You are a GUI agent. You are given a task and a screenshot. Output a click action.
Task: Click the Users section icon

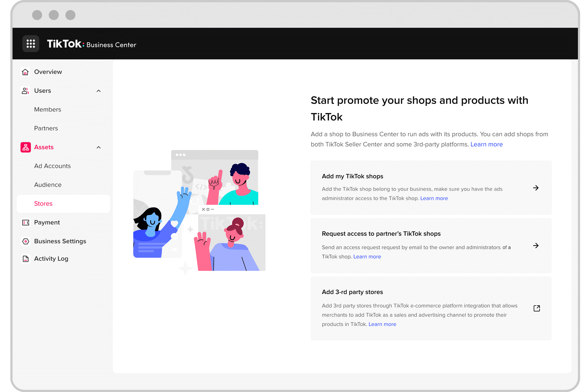tap(25, 91)
